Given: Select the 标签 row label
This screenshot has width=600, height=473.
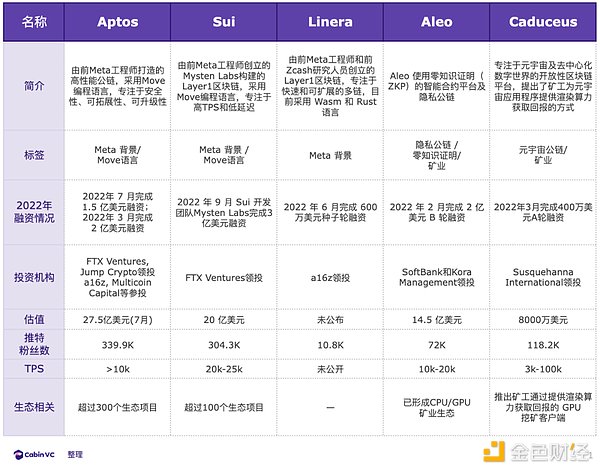Looking at the screenshot, I should pos(34,155).
